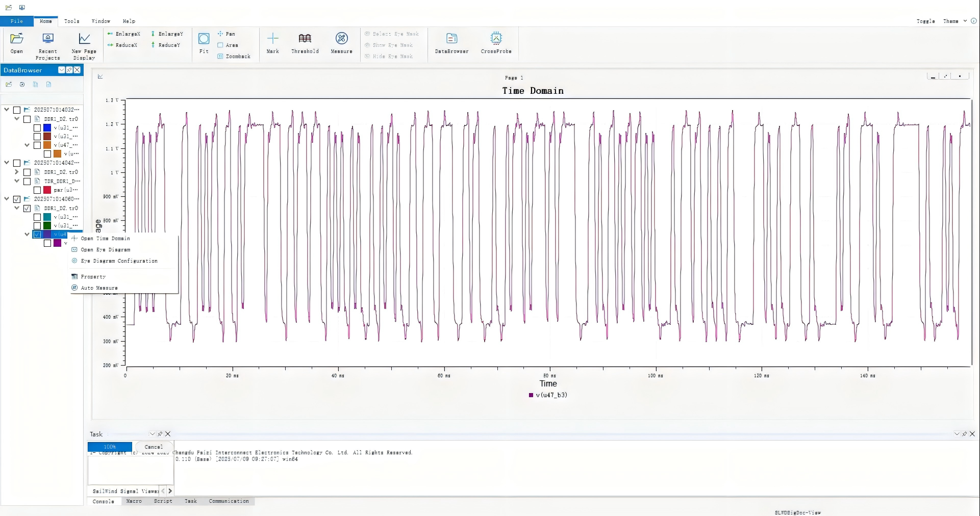980x516 pixels.
Task: Uncheck the third DDR1_D2.tr0 file checkbox
Action: (27, 208)
